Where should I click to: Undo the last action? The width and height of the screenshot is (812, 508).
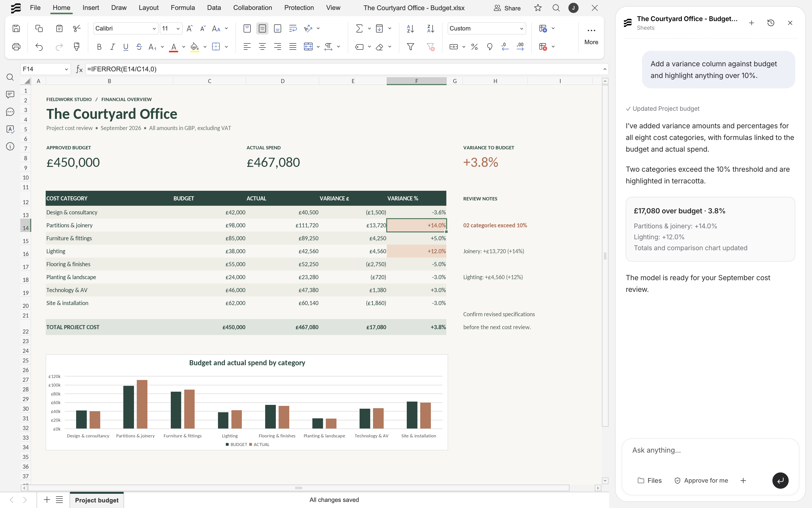39,47
